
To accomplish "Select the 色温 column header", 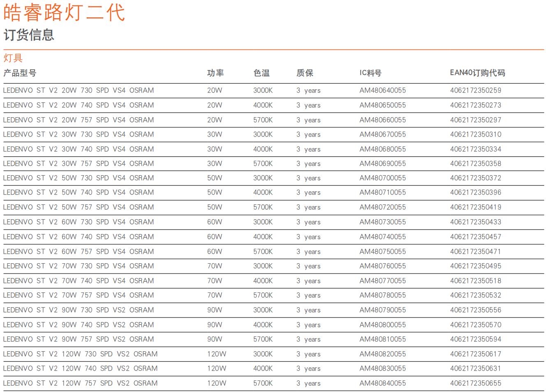I will pos(261,73).
